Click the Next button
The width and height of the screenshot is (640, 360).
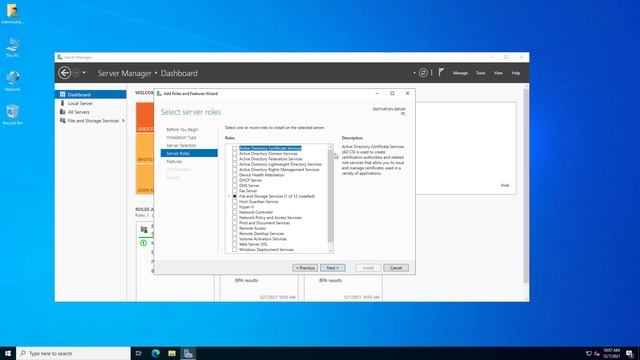(333, 268)
